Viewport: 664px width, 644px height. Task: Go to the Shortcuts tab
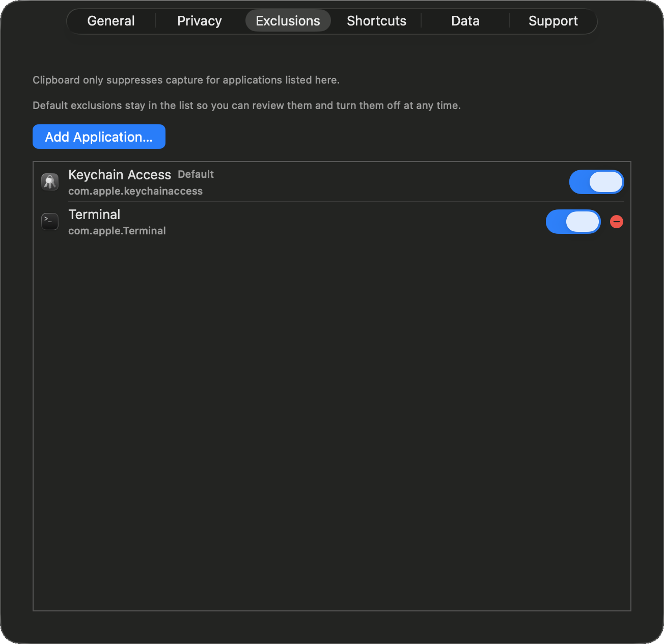point(377,21)
